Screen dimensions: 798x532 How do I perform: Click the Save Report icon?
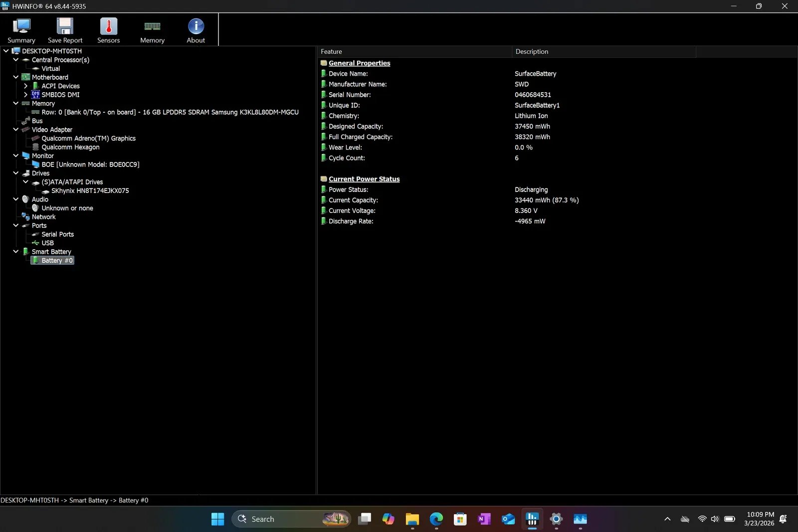pyautogui.click(x=65, y=30)
